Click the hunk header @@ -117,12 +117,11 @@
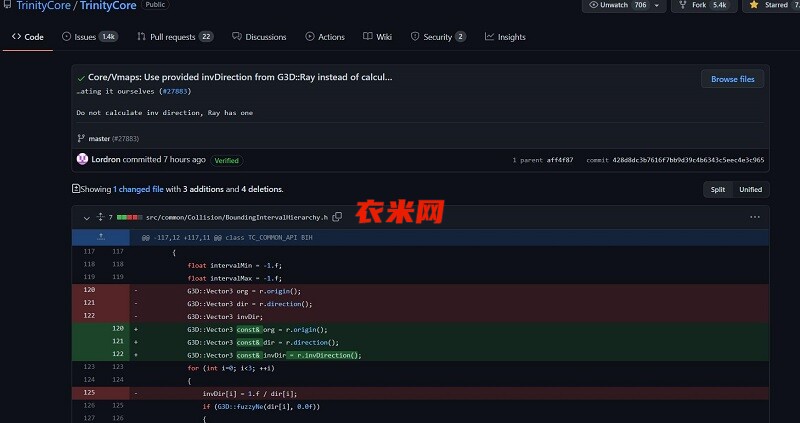This screenshot has height=423, width=800. tap(227, 238)
